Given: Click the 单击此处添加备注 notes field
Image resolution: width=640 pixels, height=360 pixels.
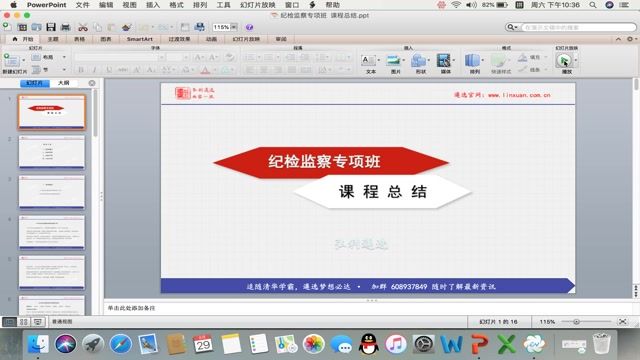Looking at the screenshot, I should 369,308.
